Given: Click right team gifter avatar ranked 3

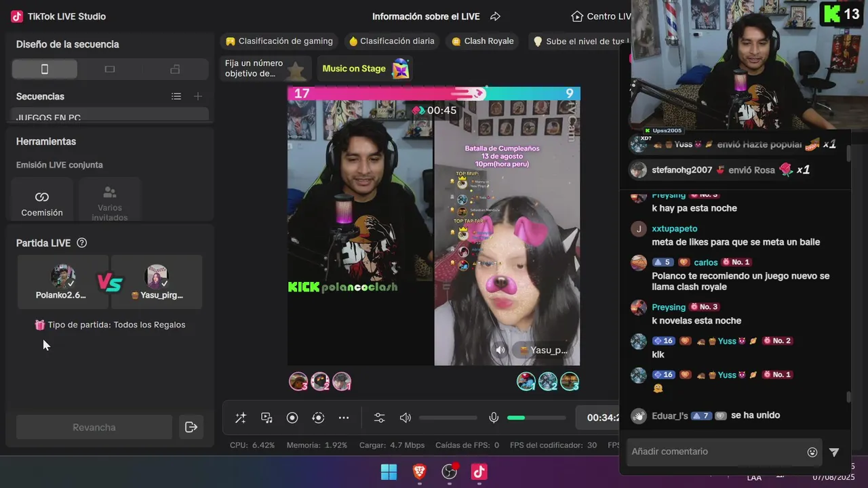Looking at the screenshot, I should 570,382.
